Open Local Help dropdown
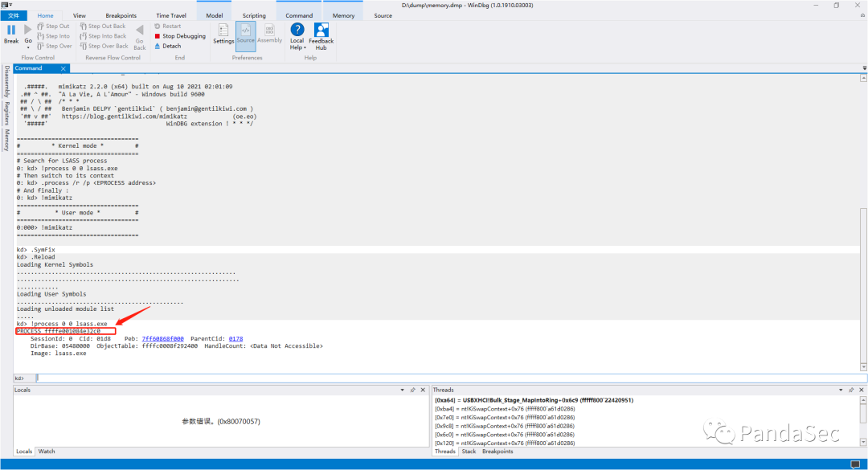 point(297,36)
